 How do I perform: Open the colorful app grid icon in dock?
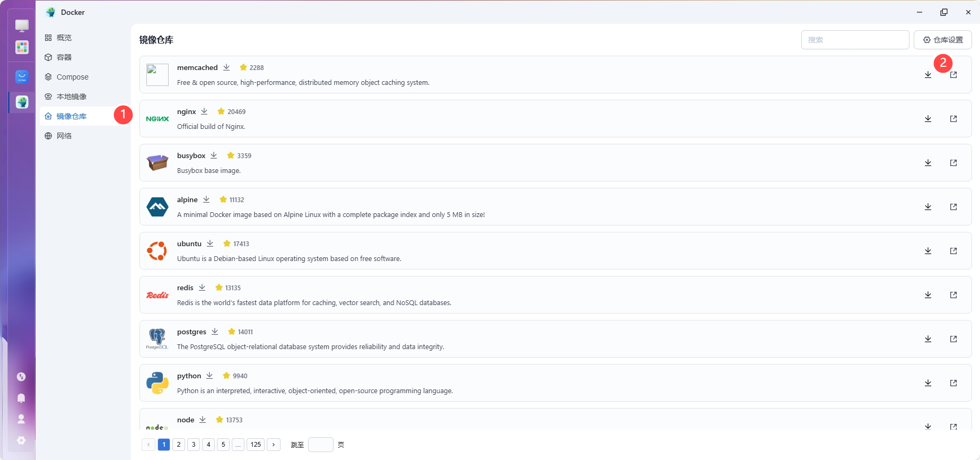tap(22, 47)
